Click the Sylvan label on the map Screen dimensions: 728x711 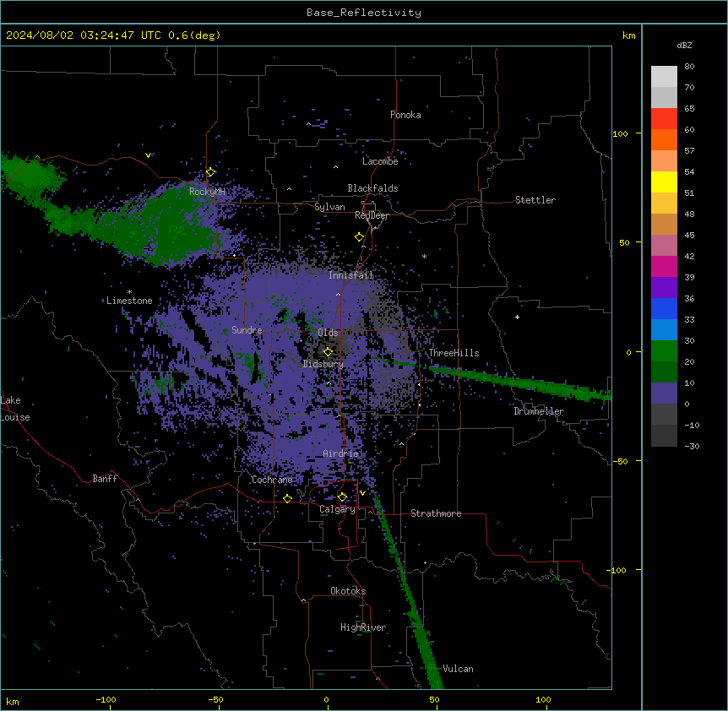[329, 207]
